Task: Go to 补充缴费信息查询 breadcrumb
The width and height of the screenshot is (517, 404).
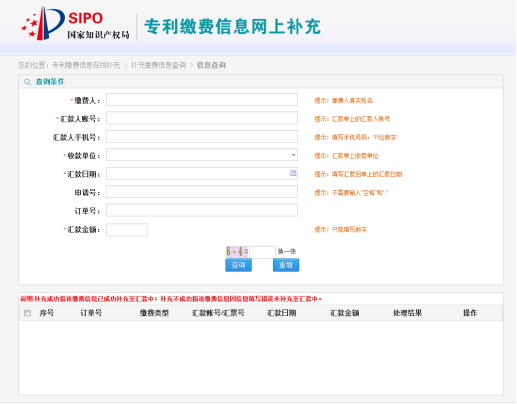Action: pos(158,65)
